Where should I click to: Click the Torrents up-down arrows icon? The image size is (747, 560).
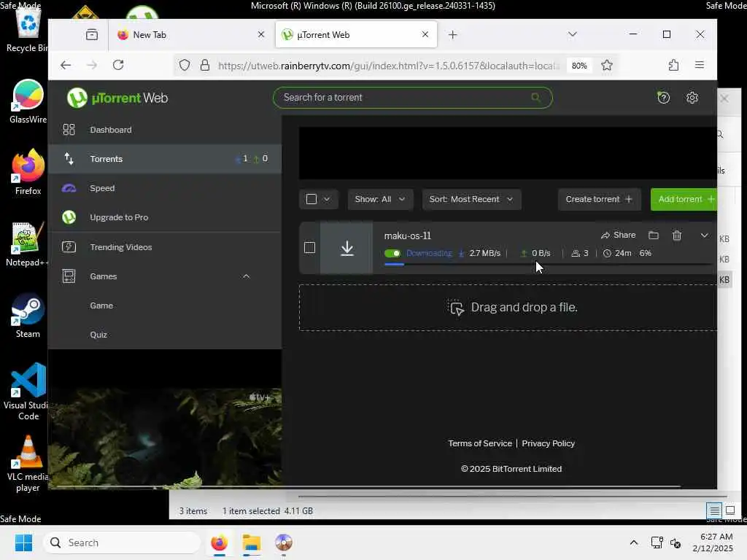point(69,158)
